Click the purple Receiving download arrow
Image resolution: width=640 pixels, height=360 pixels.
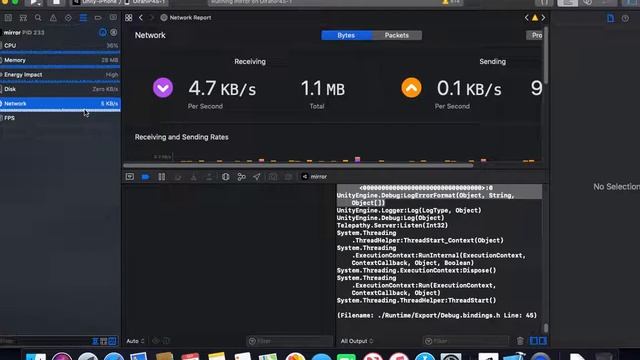163,88
